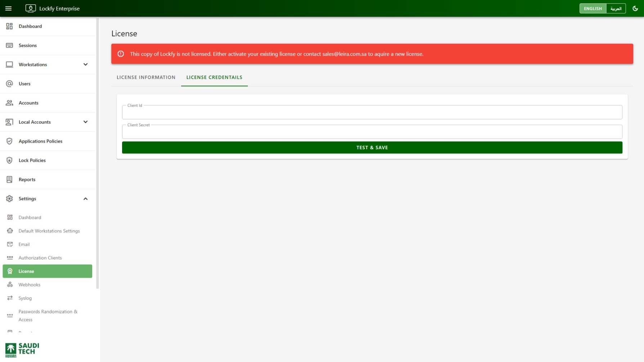Click the Reports document icon
Image resolution: width=644 pixels, height=362 pixels.
pos(9,179)
